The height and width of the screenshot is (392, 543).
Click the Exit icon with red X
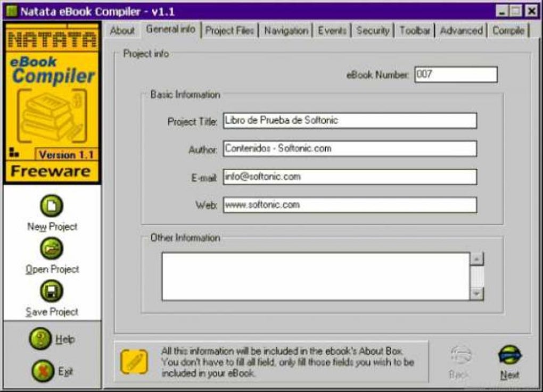point(43,371)
